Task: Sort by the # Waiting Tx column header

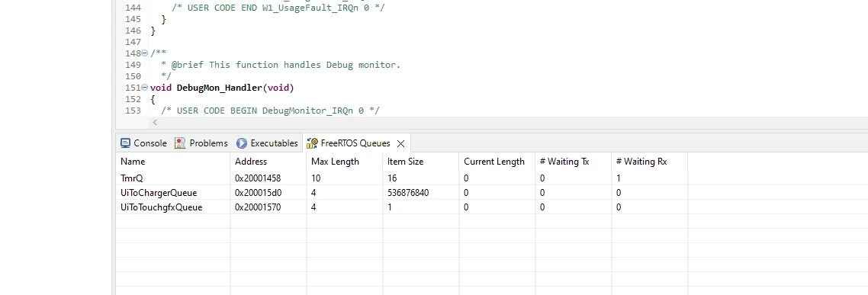Action: 574,162
